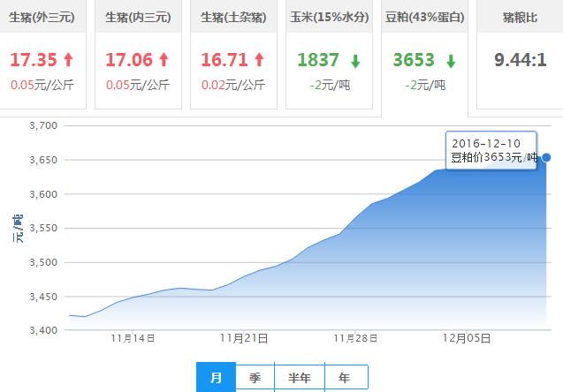Viewport: 563px width, 392px height.
Task: Click the 11月21日 axis label
Action: coord(244,338)
